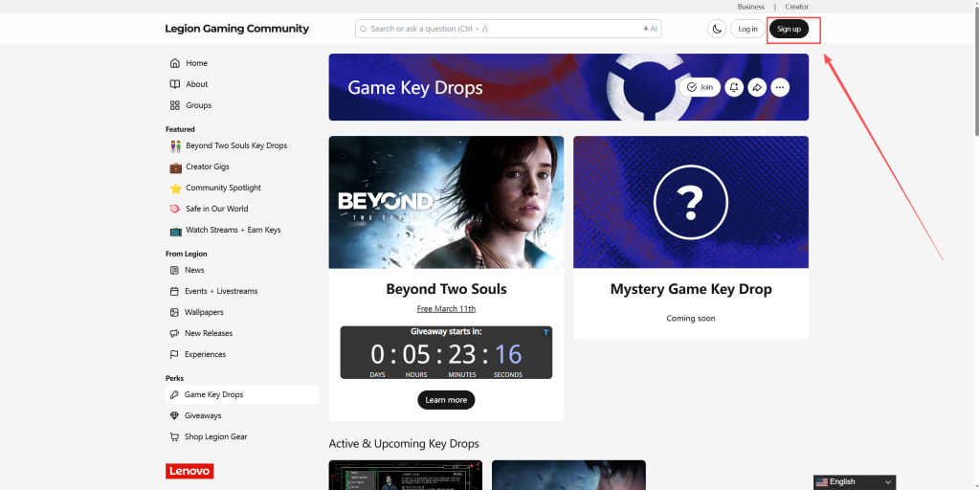Click the Beyond Two Souls cover image
The height and width of the screenshot is (490, 980).
[446, 202]
